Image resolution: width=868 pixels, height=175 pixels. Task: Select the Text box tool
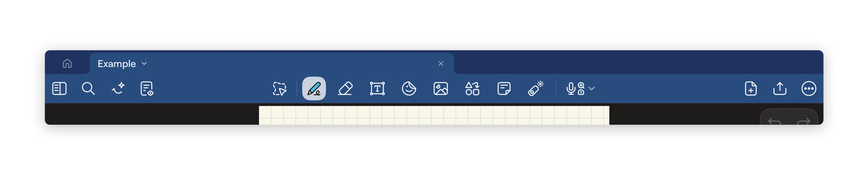(377, 88)
